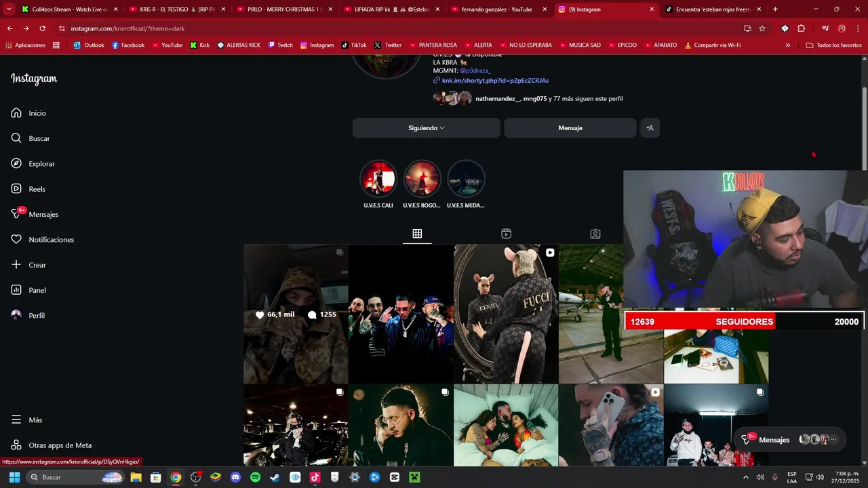This screenshot has width=868, height=488.
Task: Open the camo hoodie post with 66,1 mil likes
Action: point(296,314)
